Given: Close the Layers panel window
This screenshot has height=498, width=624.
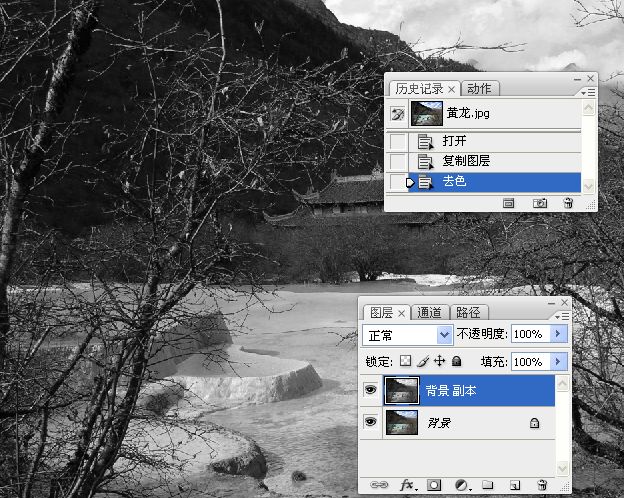Looking at the screenshot, I should click(565, 303).
